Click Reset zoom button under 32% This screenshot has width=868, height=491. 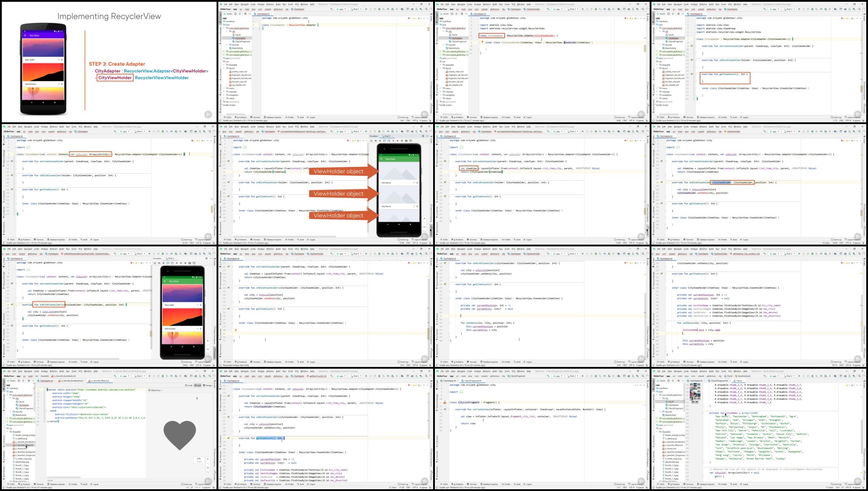(199, 462)
